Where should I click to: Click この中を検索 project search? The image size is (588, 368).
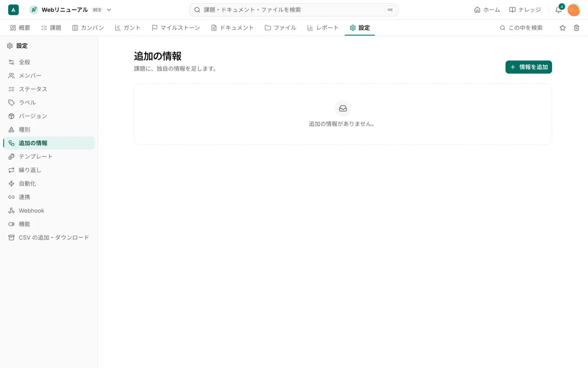click(x=521, y=28)
